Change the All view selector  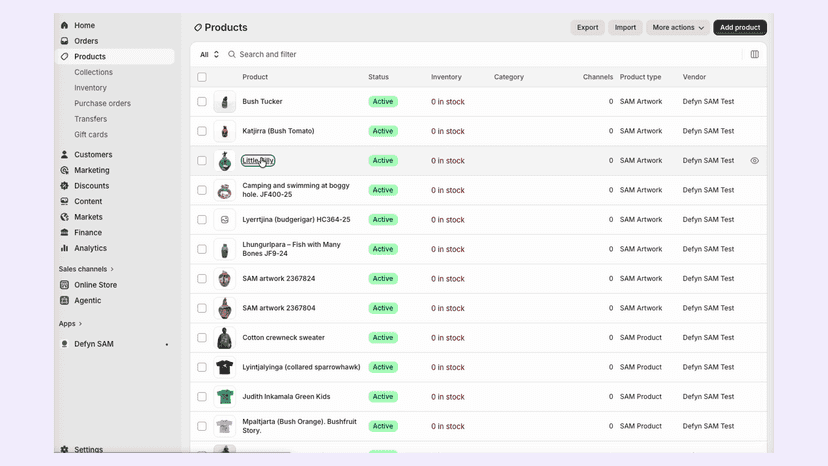point(209,54)
